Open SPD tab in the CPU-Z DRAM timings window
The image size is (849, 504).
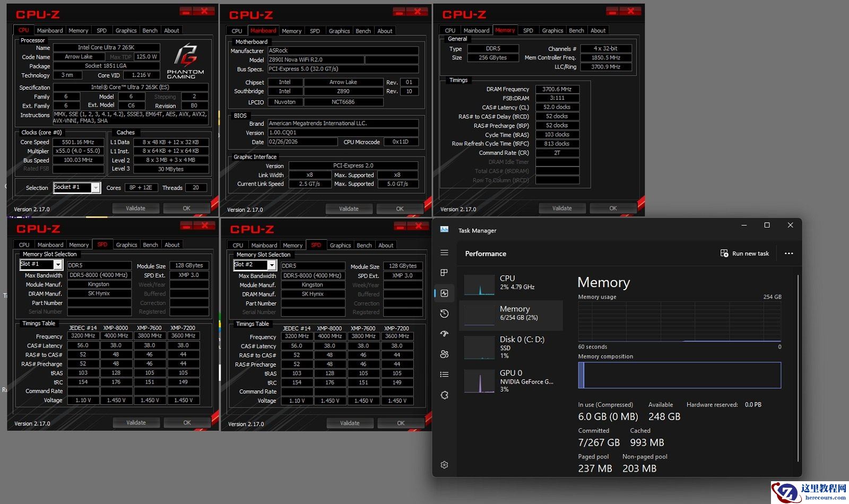point(528,30)
